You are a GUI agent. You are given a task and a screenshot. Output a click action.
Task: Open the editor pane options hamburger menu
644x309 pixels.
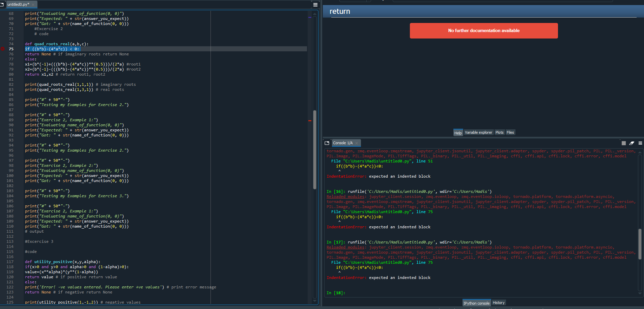click(x=315, y=5)
